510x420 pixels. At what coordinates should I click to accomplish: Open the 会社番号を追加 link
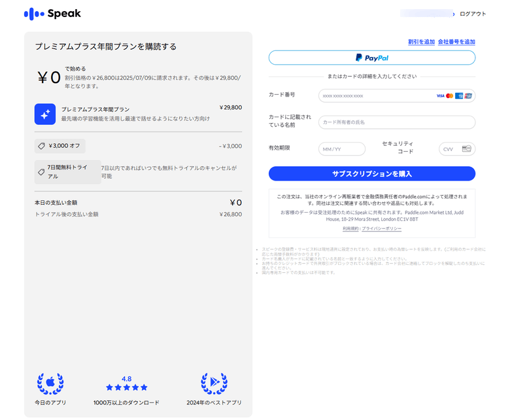click(456, 42)
